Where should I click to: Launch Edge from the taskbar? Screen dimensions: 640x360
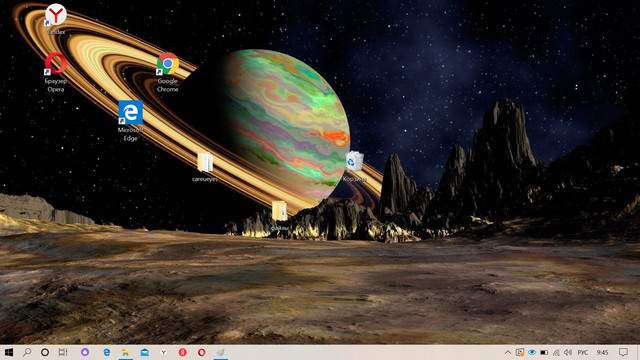[107, 352]
